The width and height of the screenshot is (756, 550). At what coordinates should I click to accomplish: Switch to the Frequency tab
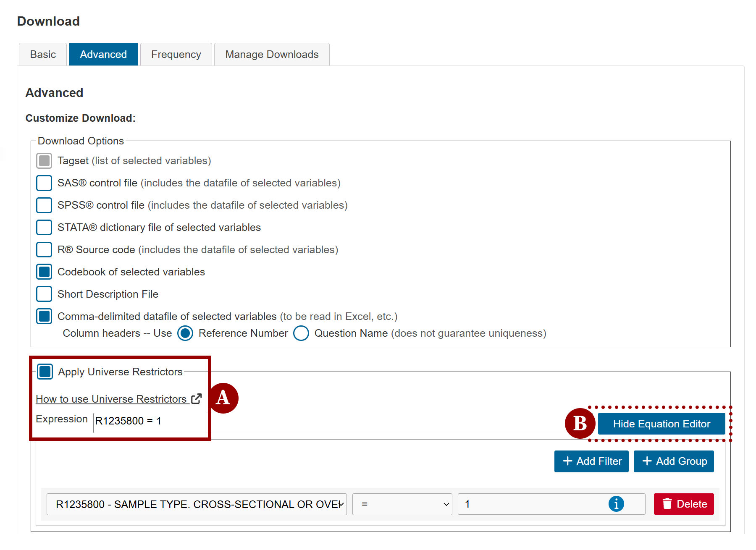click(176, 54)
